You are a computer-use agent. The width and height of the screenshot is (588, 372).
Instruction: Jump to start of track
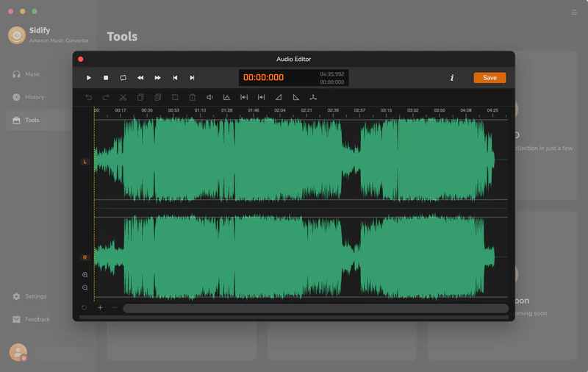[x=175, y=78]
